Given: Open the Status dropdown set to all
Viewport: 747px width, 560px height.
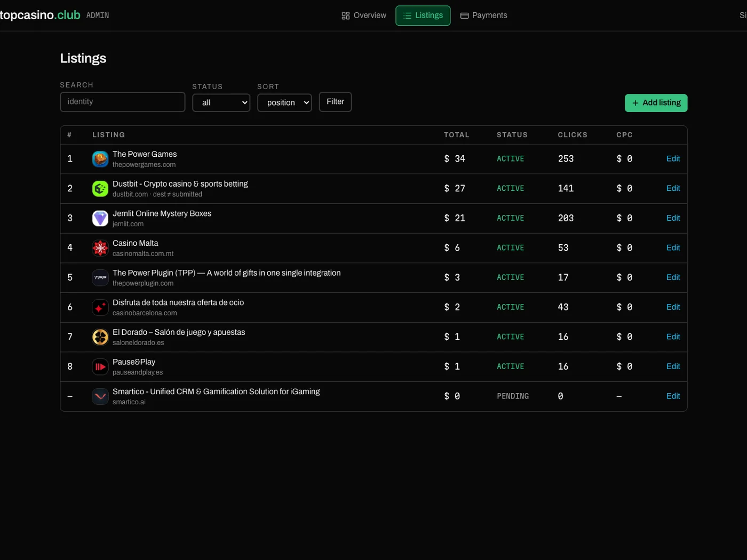Looking at the screenshot, I should click(x=221, y=102).
